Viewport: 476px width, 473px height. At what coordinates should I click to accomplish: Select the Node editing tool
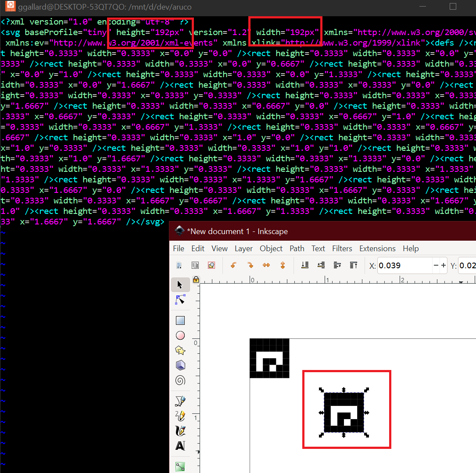coord(180,300)
